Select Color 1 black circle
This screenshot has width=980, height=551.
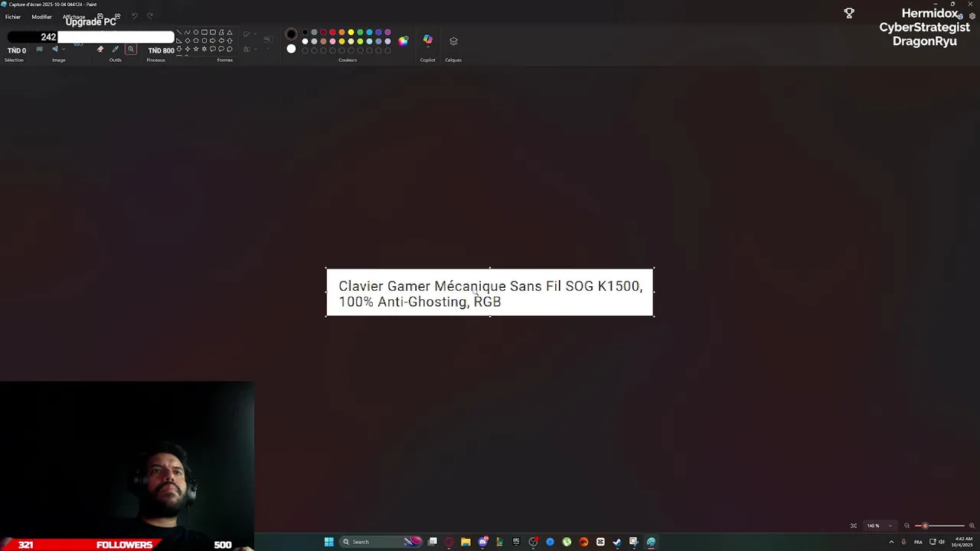291,34
